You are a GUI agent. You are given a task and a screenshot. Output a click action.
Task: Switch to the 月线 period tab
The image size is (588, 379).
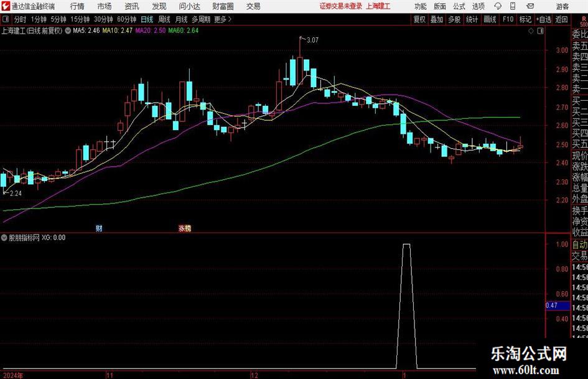click(182, 19)
